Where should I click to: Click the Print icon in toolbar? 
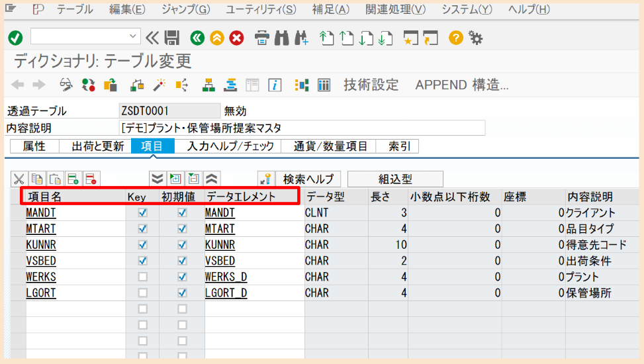262,38
